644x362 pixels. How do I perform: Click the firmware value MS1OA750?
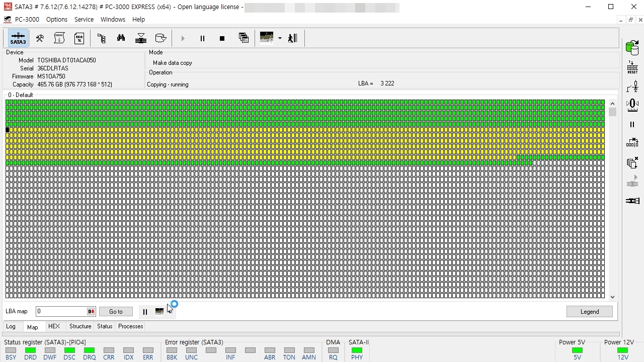pyautogui.click(x=51, y=76)
